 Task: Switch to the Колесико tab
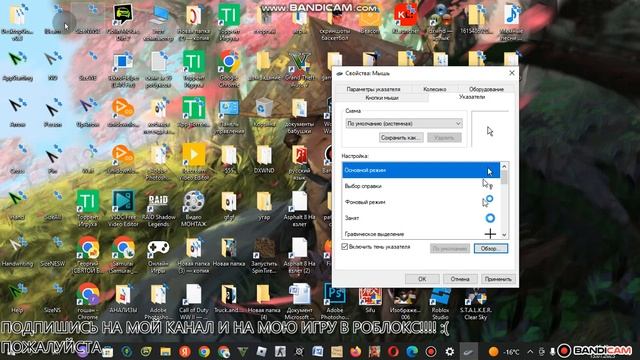click(x=435, y=89)
